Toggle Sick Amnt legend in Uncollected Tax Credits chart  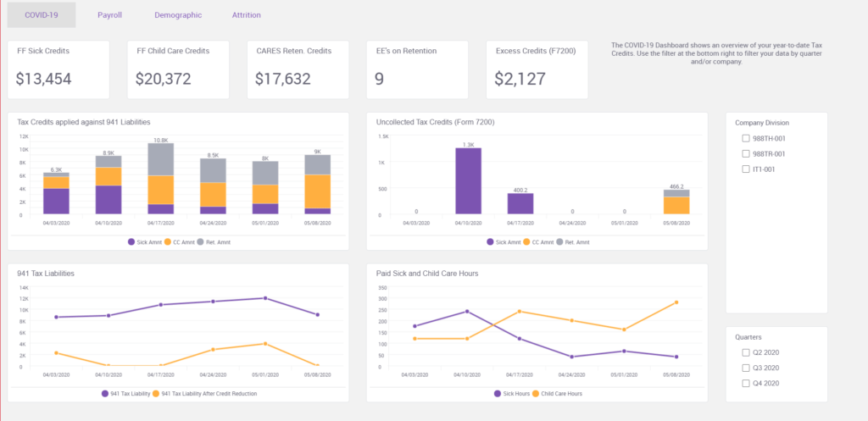[504, 242]
